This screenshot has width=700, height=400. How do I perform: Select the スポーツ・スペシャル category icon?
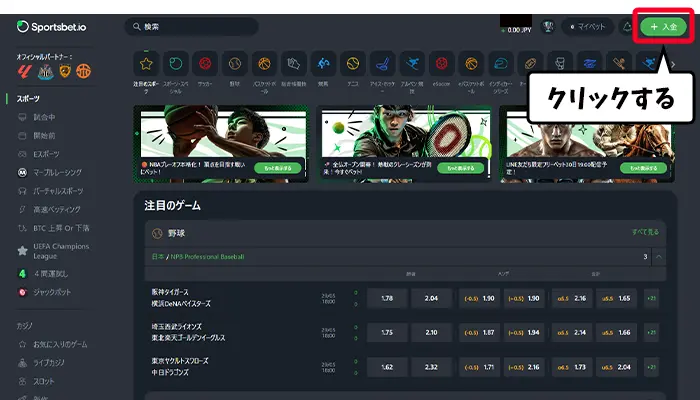(175, 64)
